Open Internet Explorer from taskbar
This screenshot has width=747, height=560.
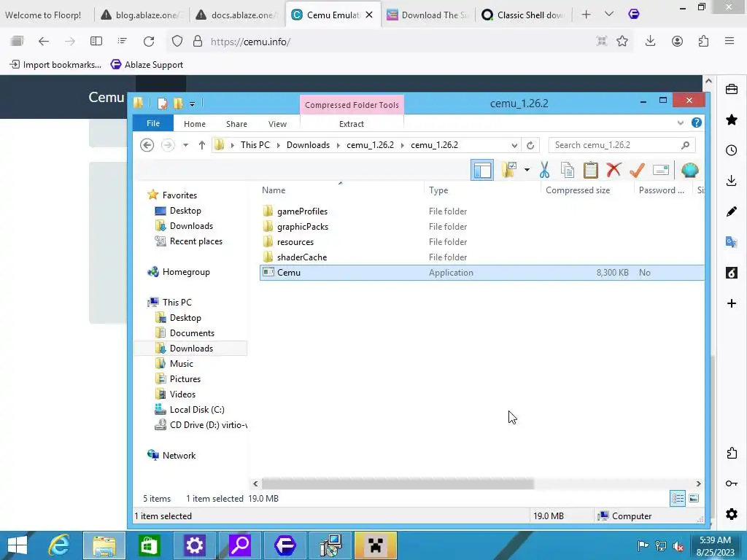click(60, 545)
